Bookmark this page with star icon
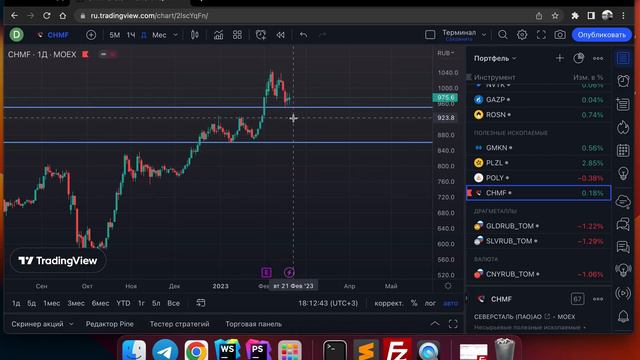The image size is (640, 360). 555,16
